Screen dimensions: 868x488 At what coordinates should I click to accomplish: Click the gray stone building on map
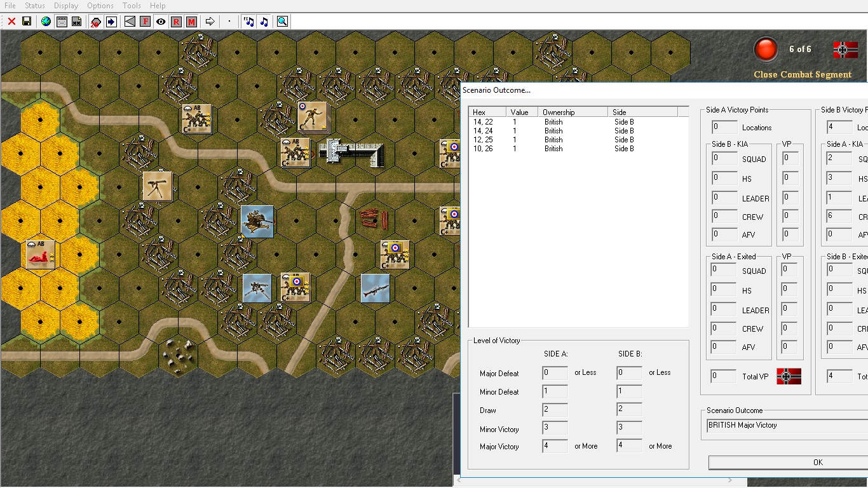coord(351,152)
